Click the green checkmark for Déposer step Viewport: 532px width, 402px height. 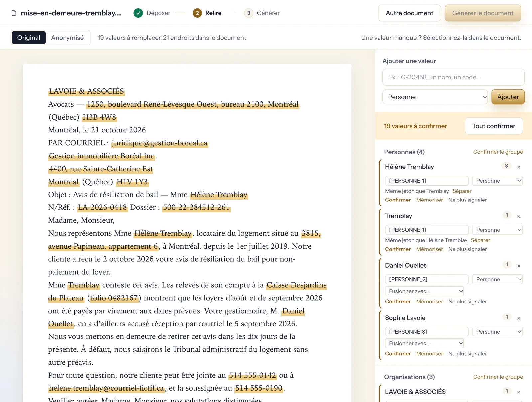tap(138, 13)
